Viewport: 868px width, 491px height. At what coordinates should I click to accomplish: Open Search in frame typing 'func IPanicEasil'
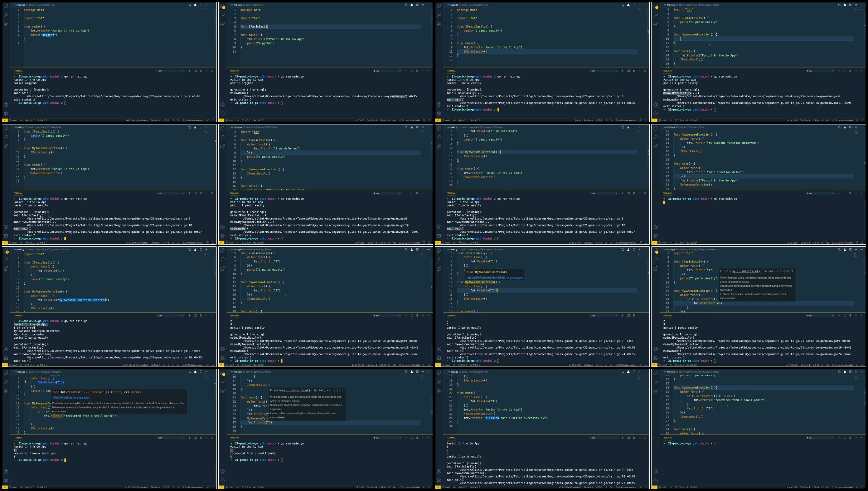click(223, 15)
